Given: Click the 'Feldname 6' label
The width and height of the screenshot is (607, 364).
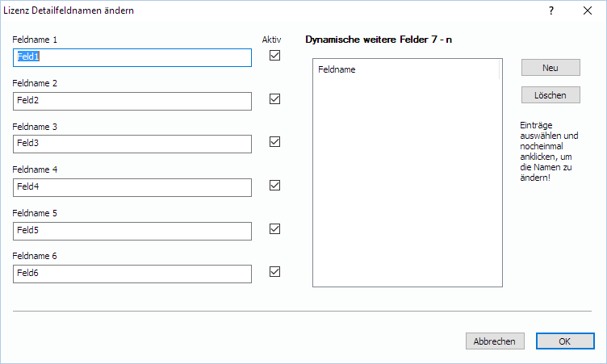Looking at the screenshot, I should 35,256.
